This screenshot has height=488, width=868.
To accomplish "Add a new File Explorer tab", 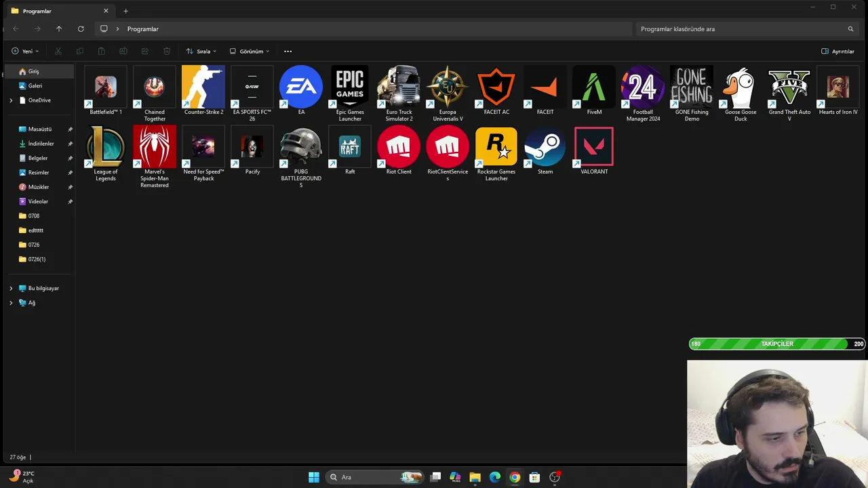I will click(x=125, y=12).
